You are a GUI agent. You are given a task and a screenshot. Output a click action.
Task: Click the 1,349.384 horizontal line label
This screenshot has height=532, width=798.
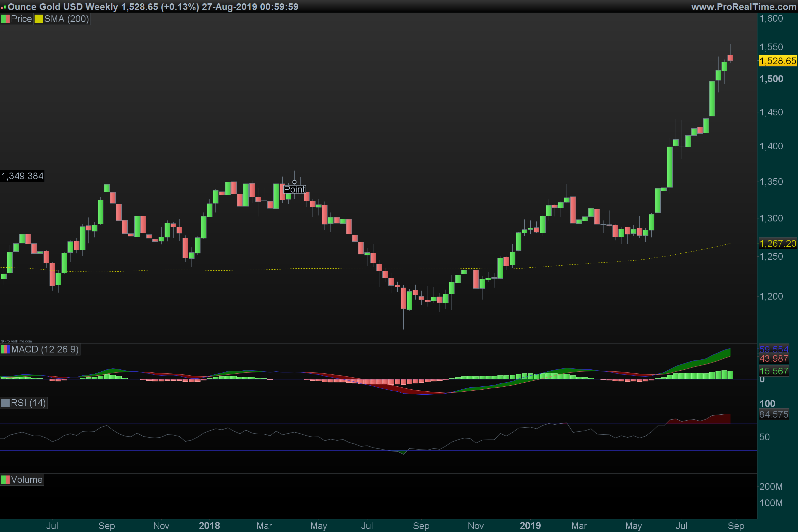tap(22, 176)
